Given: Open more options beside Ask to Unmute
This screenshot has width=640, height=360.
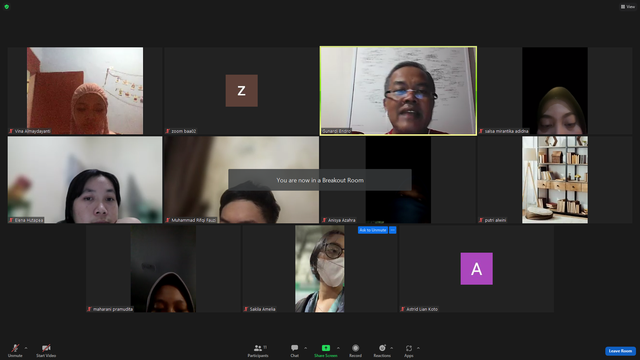Looking at the screenshot, I should (x=393, y=230).
